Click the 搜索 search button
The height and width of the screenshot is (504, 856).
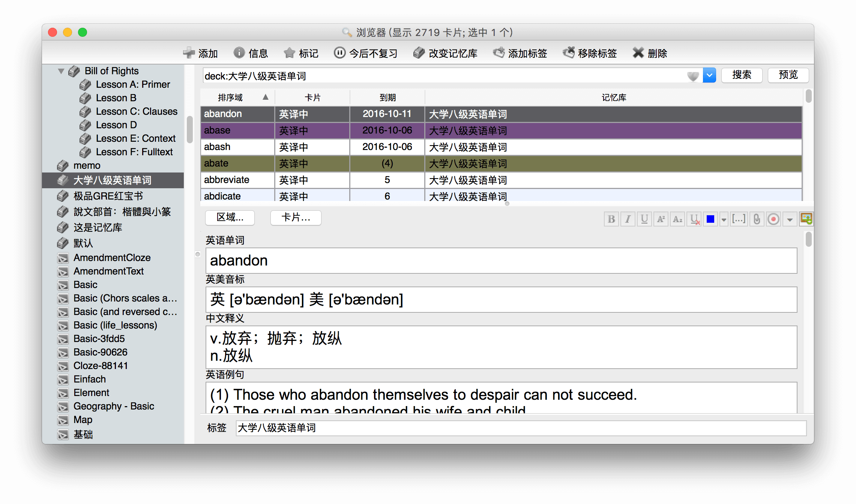(742, 75)
